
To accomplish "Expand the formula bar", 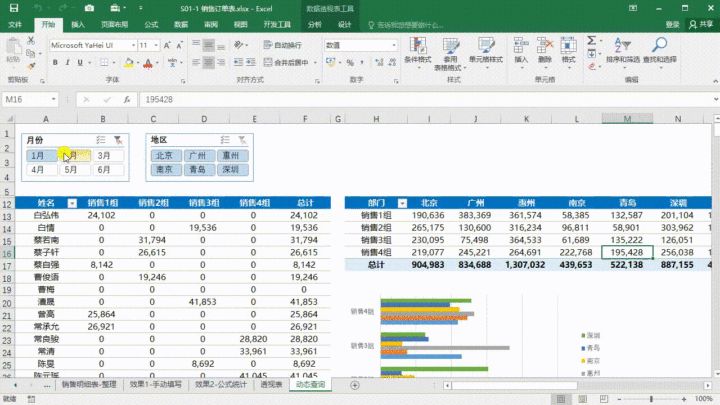I will (715, 99).
